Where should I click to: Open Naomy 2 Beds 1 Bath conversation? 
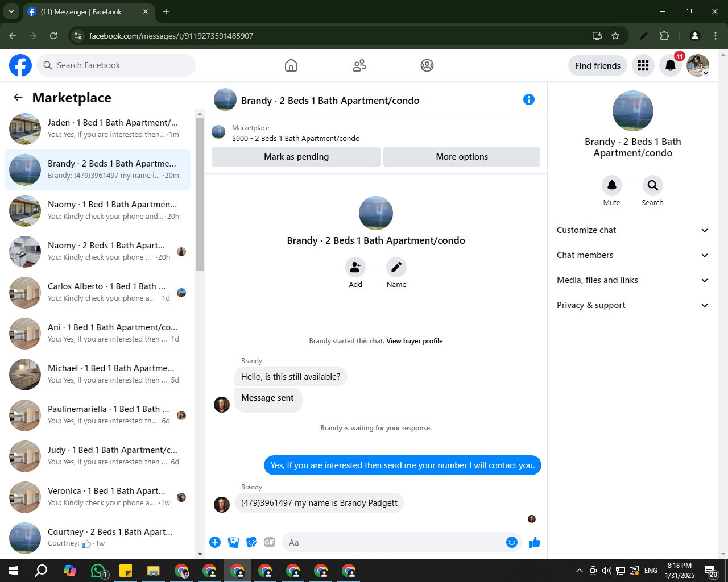97,252
